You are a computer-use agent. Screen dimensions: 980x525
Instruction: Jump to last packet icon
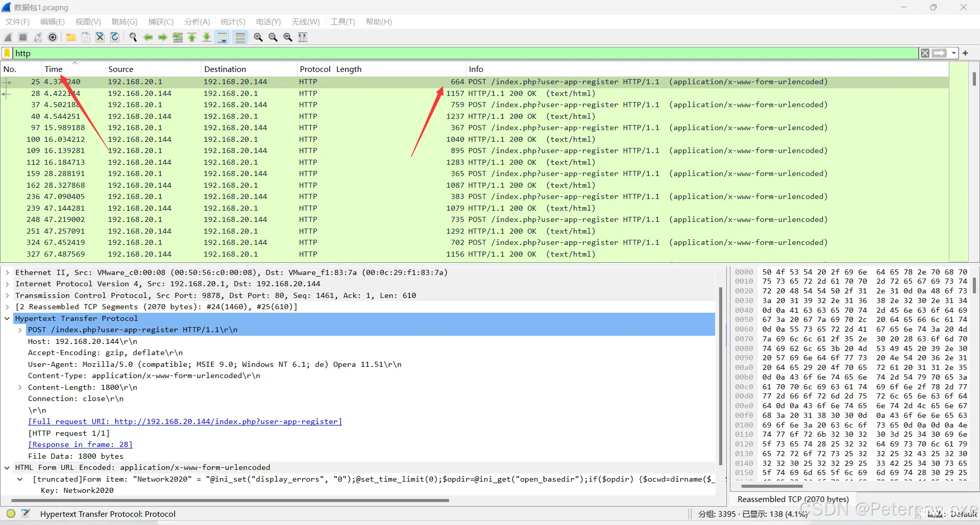tap(207, 37)
